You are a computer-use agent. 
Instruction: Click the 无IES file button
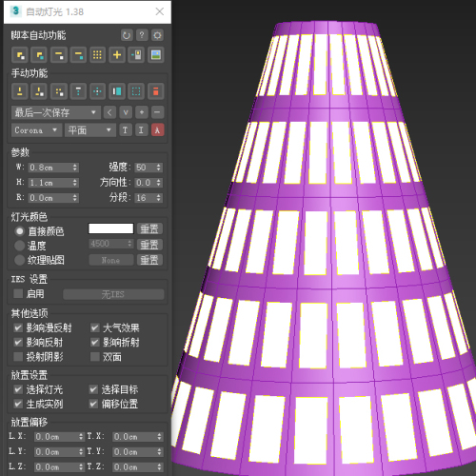pyautogui.click(x=113, y=294)
